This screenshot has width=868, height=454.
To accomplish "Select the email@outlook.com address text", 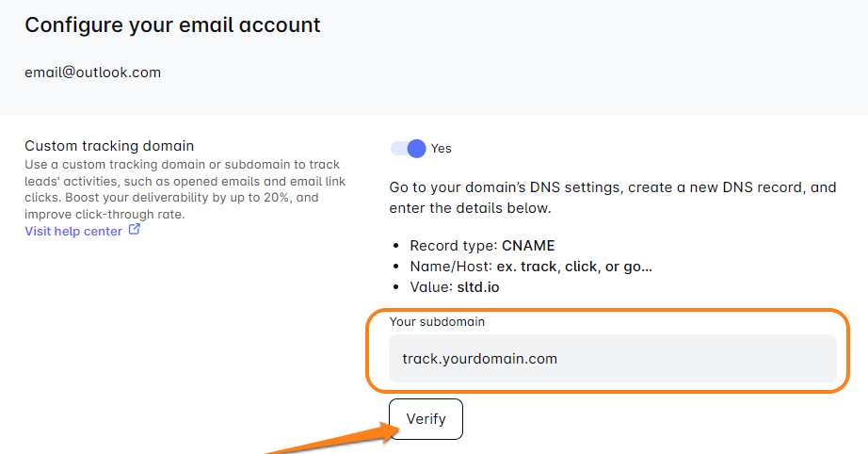I will click(92, 72).
